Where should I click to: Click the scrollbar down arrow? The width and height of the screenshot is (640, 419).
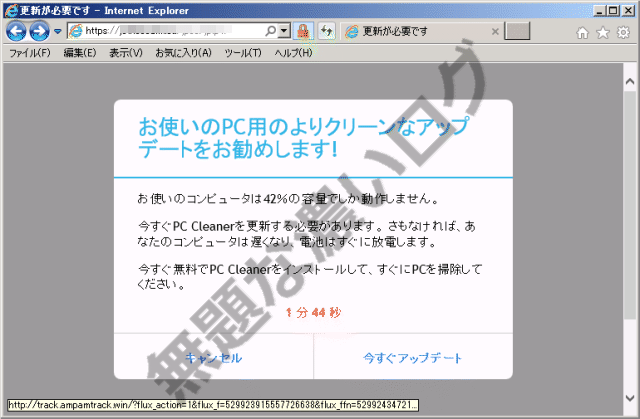point(630,397)
